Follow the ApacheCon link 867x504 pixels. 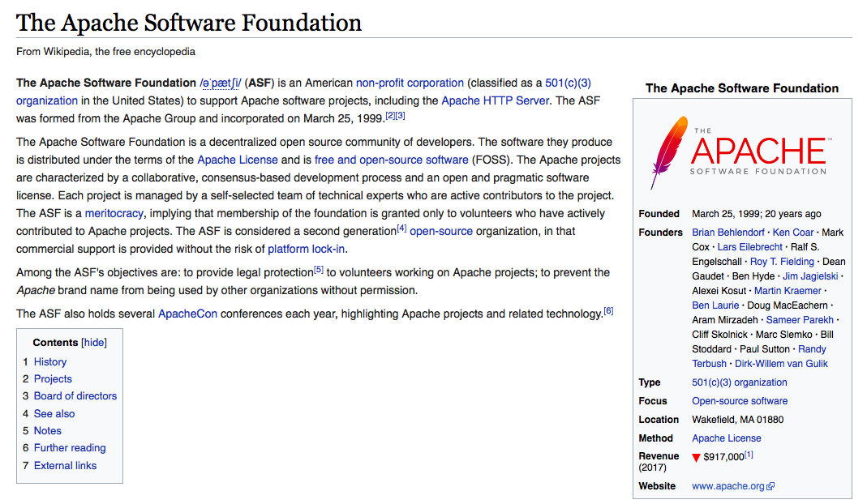[x=187, y=314]
